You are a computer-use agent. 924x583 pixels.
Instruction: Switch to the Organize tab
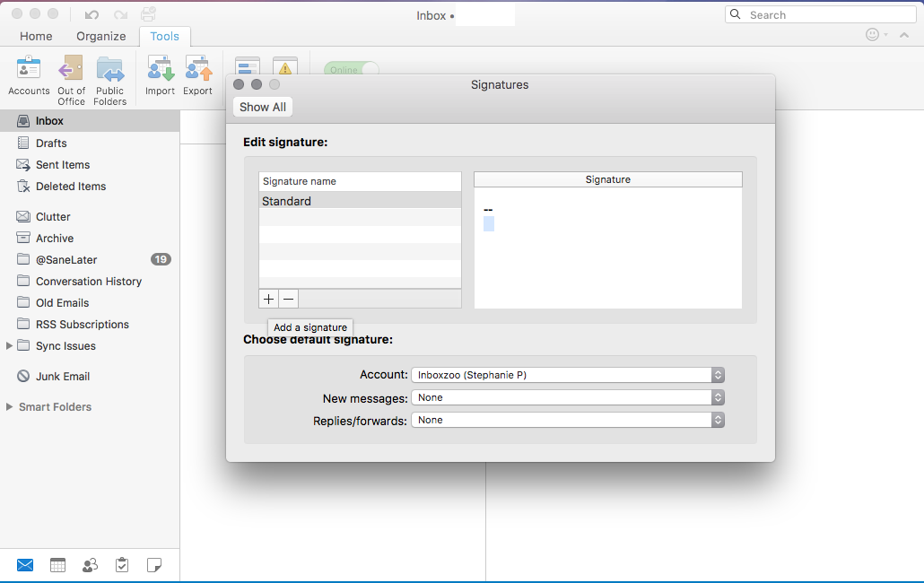coord(100,36)
